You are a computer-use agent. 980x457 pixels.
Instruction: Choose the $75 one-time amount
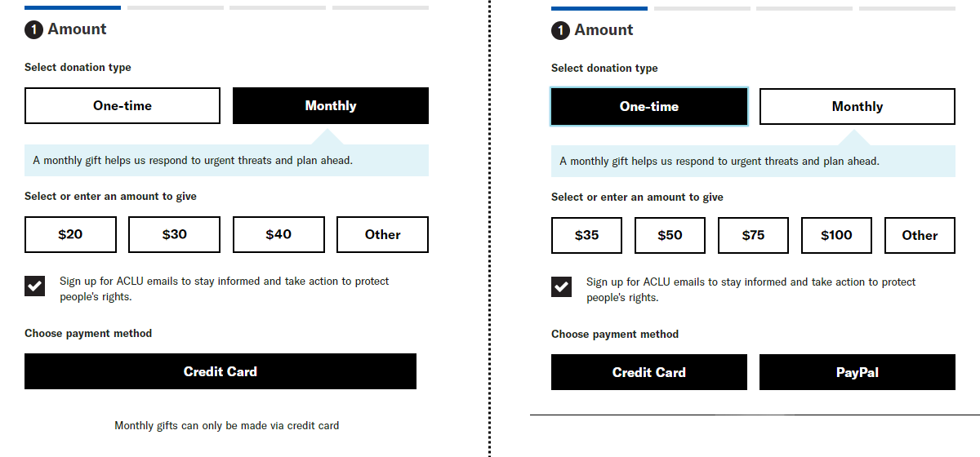click(753, 236)
